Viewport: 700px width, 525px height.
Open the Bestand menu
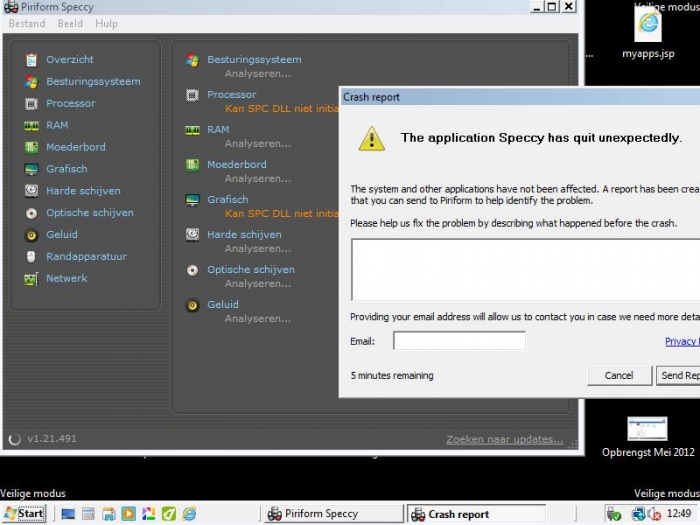(x=27, y=24)
